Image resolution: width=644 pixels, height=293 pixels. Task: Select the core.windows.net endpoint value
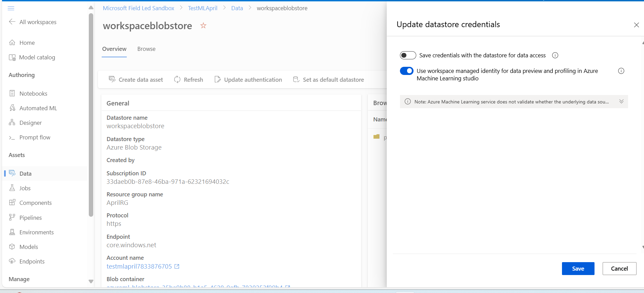click(131, 245)
